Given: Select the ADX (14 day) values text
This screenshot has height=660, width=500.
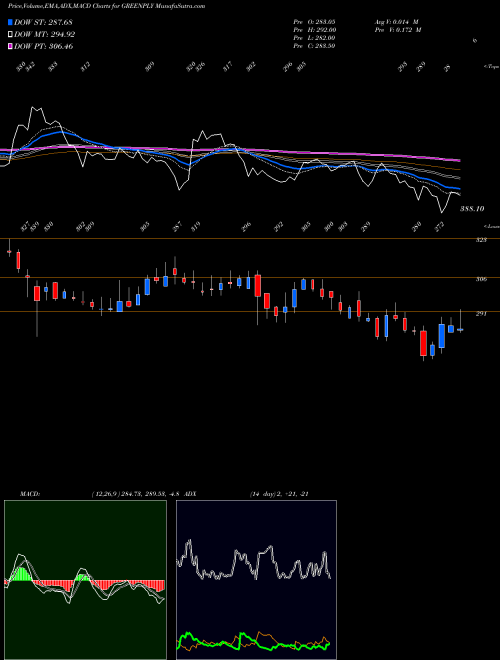Looking at the screenshot, I should [x=279, y=494].
